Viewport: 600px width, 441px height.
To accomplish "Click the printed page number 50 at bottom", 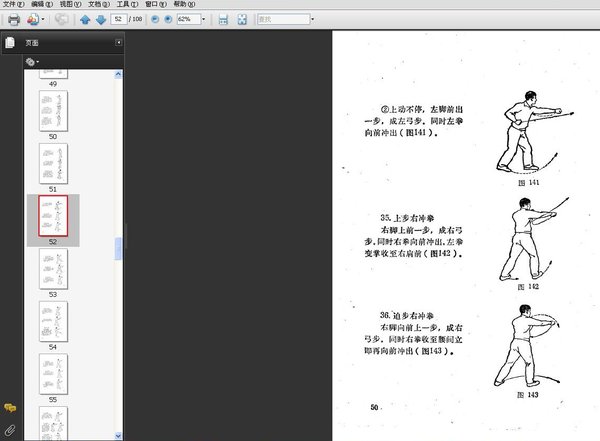I will 375,407.
